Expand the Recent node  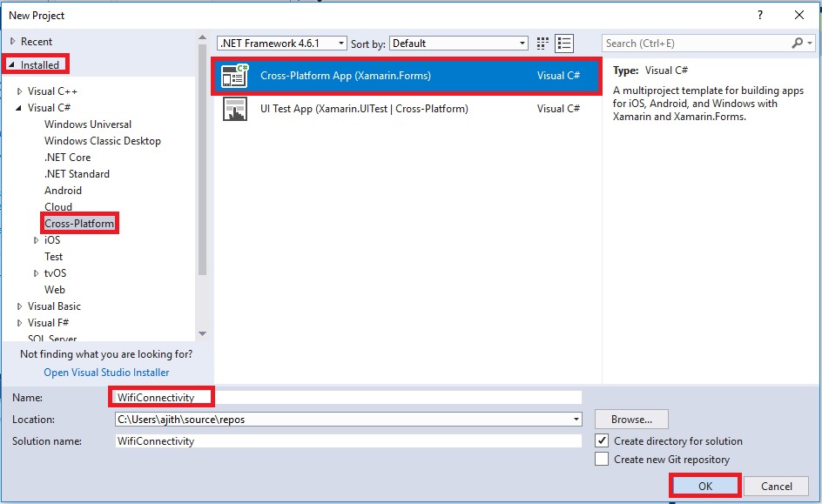click(12, 42)
